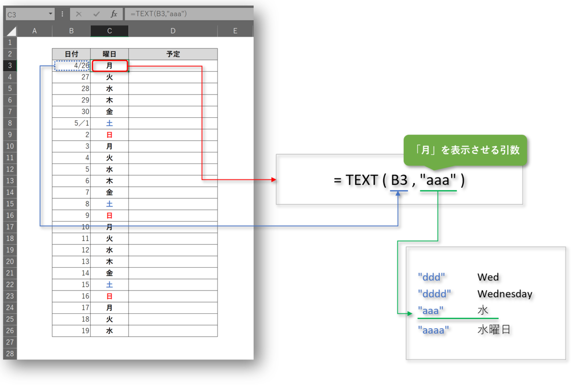Image resolution: width=588 pixels, height=385 pixels.
Task: Click date cell 28 in column B
Action: coord(71,89)
